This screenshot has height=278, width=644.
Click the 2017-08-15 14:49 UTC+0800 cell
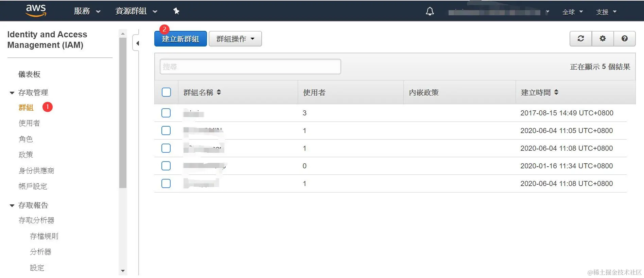567,113
